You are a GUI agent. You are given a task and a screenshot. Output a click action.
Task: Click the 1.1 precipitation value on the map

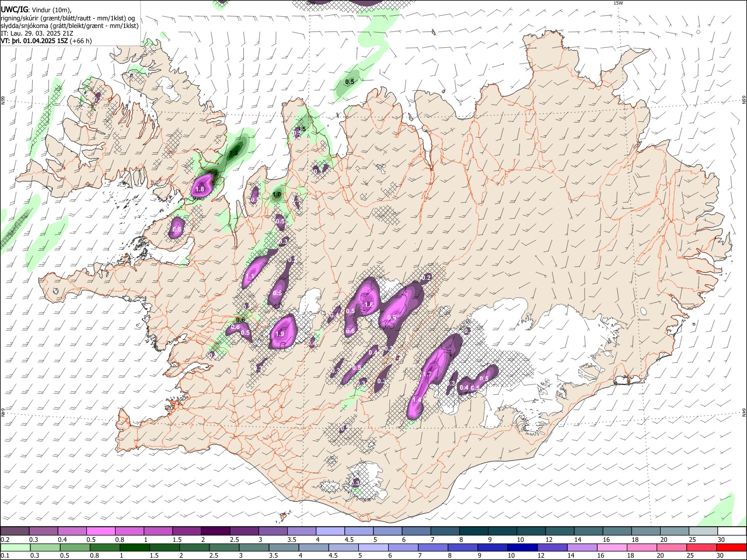pos(250,276)
